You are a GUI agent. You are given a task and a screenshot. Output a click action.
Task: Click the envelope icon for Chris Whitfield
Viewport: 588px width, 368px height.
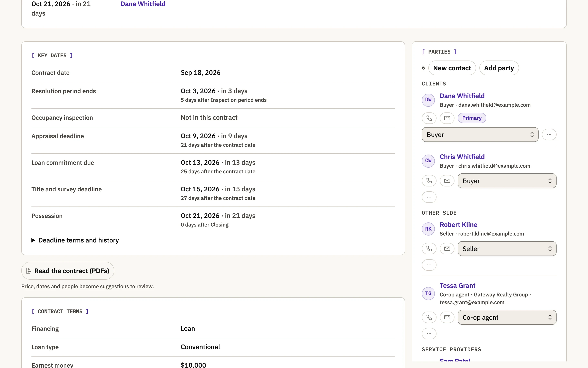pyautogui.click(x=447, y=181)
